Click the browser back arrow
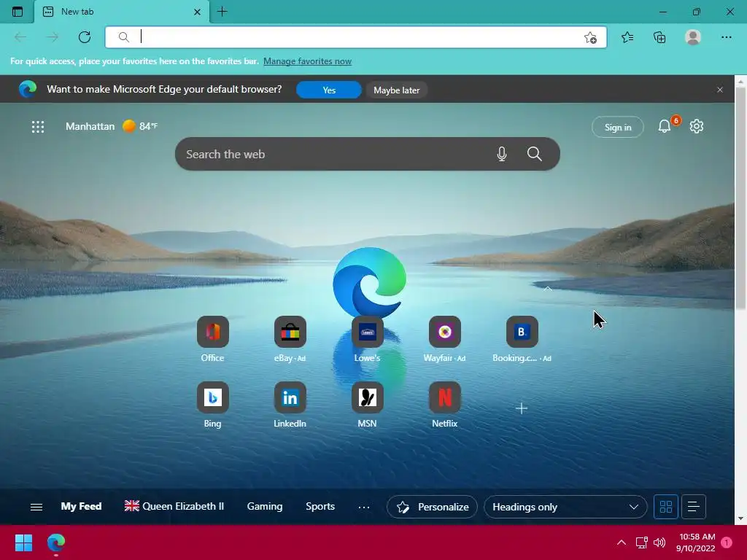Viewport: 747px width, 560px height. click(20, 37)
